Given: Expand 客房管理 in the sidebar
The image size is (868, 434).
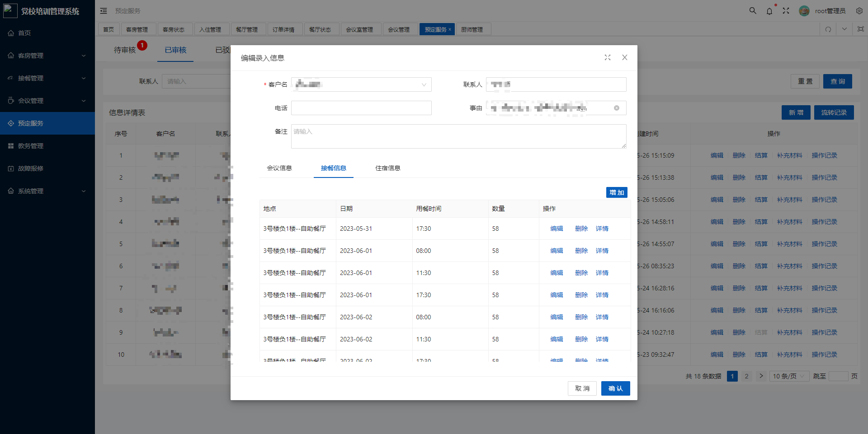Looking at the screenshot, I should [x=47, y=56].
